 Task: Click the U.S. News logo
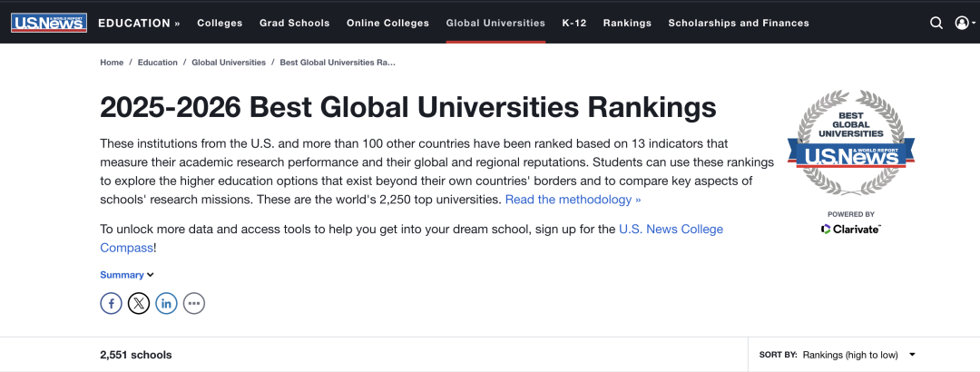[x=49, y=23]
